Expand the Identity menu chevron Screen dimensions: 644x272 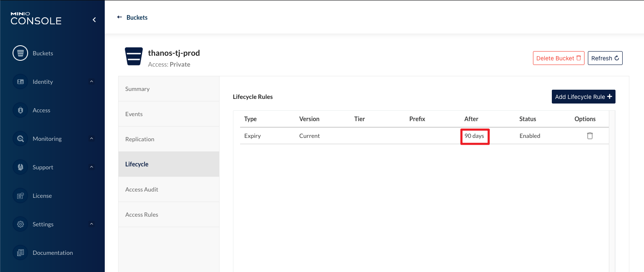pos(92,81)
